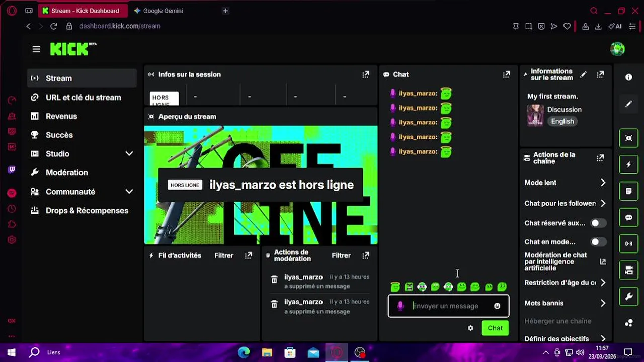Screen dimensions: 644x362
Task: Toggle the broadcast signal widget icon
Action: click(629, 244)
